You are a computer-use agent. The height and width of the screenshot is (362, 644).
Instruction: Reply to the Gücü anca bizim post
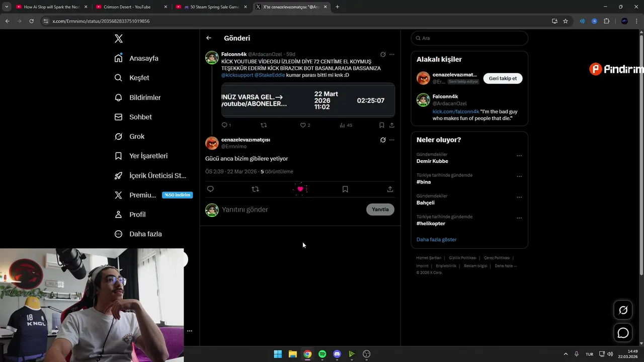click(210, 189)
